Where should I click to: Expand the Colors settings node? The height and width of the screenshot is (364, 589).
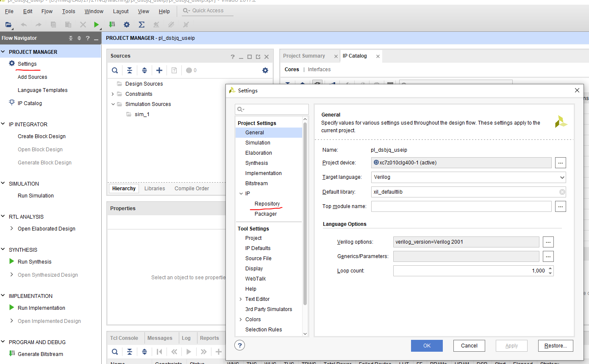(241, 320)
